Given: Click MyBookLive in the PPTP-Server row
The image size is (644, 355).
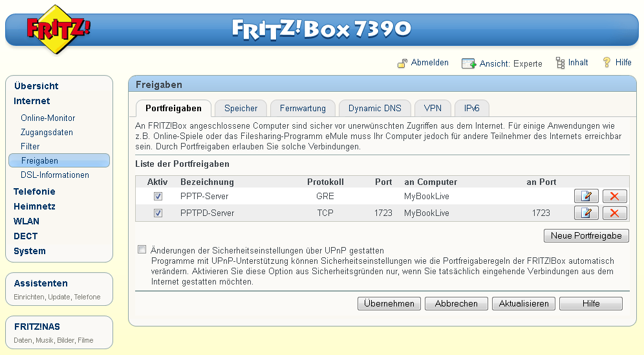Looking at the screenshot, I should click(x=426, y=197).
